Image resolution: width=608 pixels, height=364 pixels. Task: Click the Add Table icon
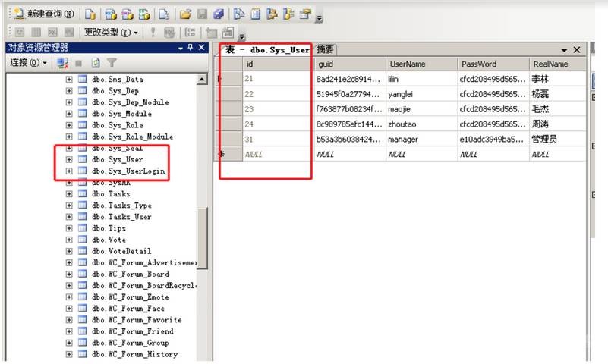(211, 33)
